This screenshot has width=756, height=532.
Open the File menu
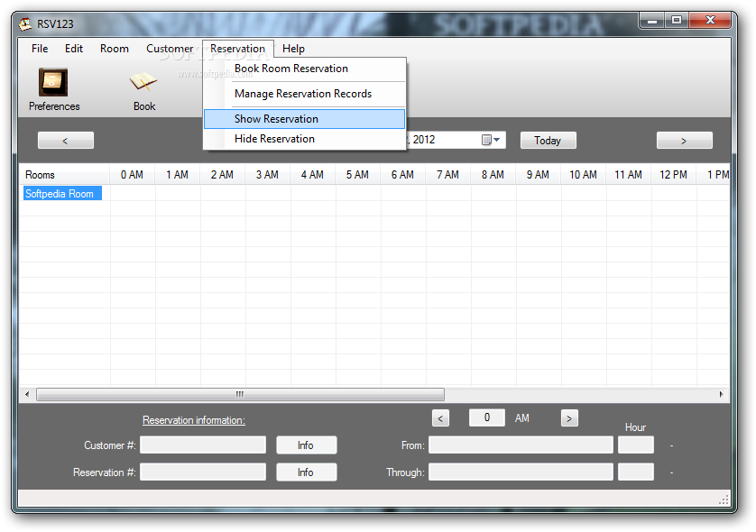pyautogui.click(x=40, y=49)
